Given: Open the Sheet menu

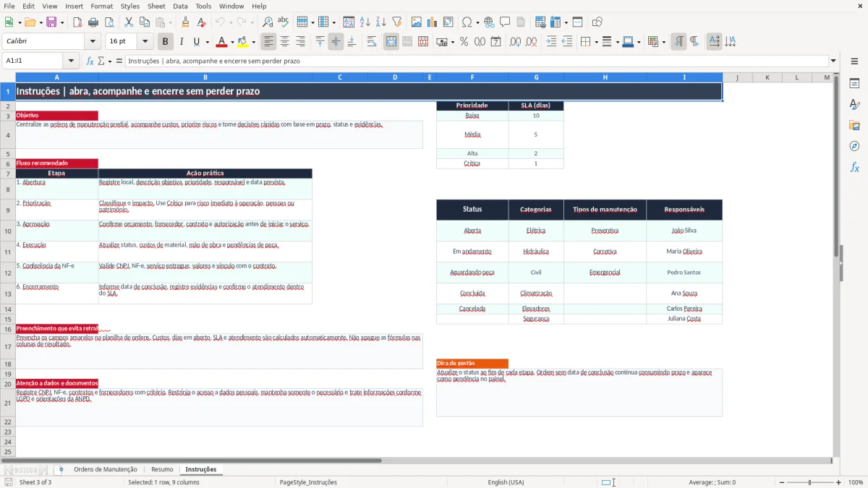Looking at the screenshot, I should 156,6.
